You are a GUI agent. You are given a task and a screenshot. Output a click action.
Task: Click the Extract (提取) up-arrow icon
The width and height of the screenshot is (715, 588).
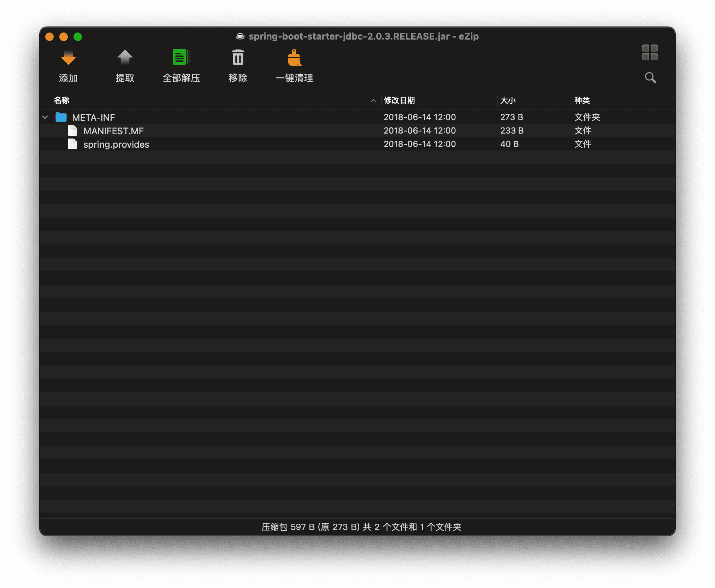pos(125,57)
